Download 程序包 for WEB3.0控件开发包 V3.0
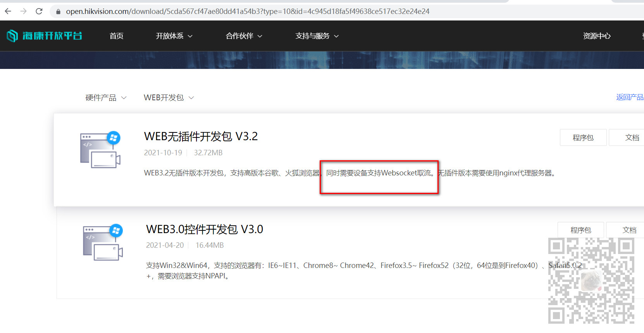The width and height of the screenshot is (644, 333). click(x=581, y=230)
